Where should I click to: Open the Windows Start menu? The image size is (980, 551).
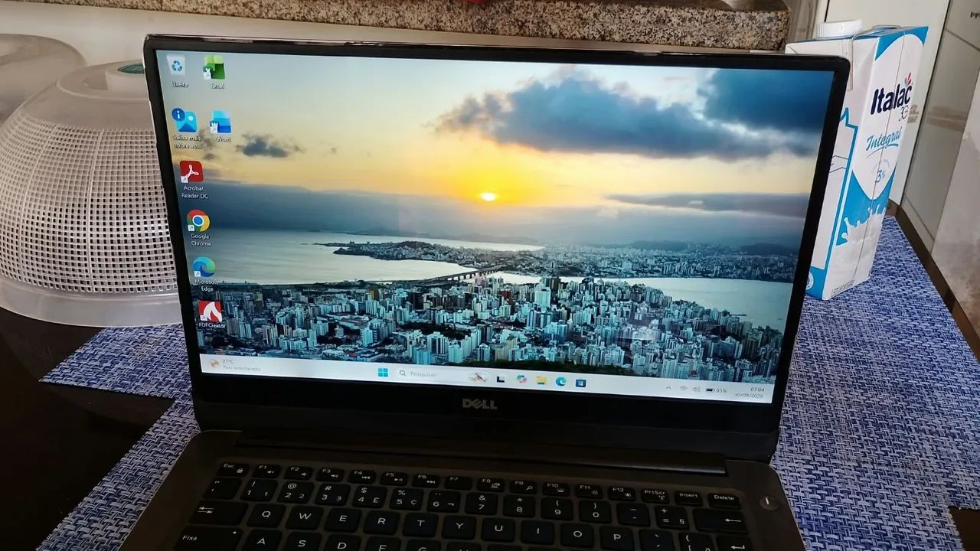(x=382, y=373)
